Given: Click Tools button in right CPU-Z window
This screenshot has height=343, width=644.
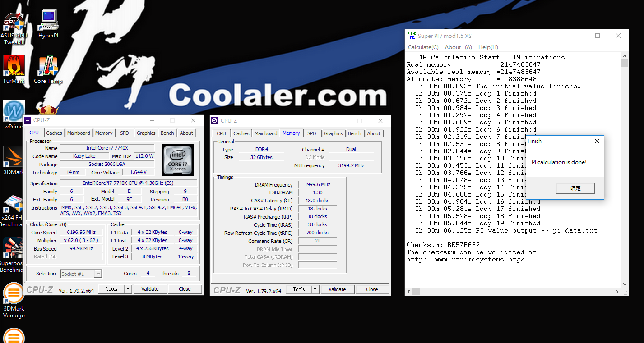Looking at the screenshot, I should (299, 289).
